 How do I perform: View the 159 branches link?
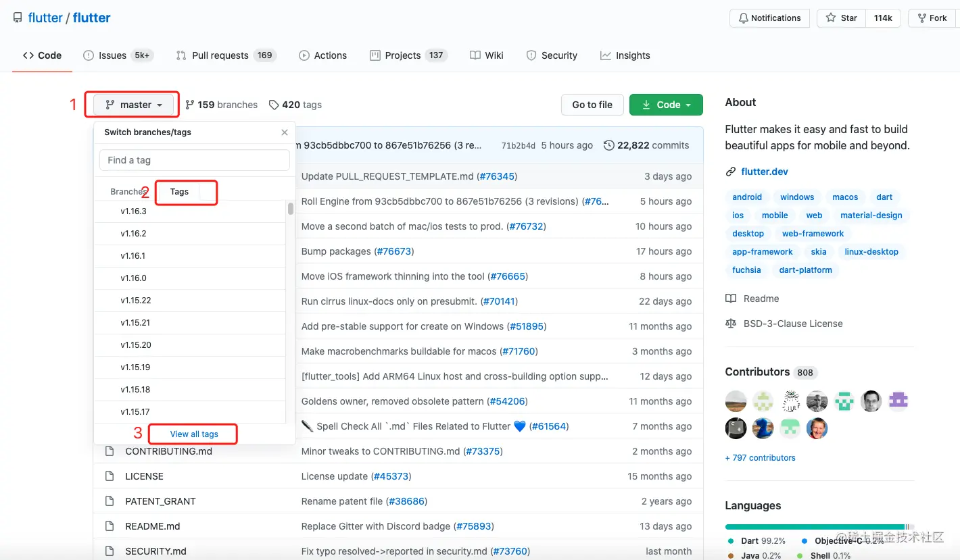coord(222,105)
